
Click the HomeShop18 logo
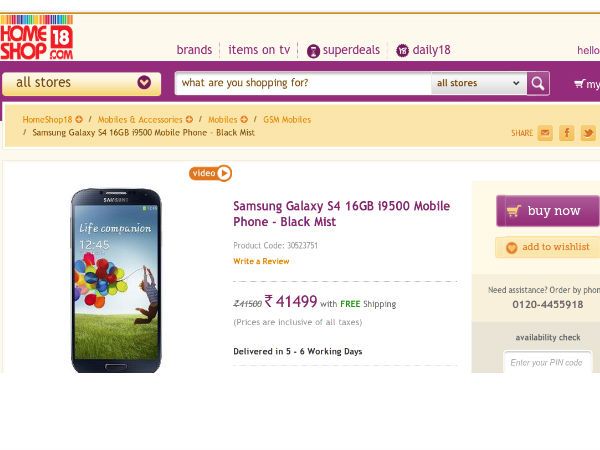coord(37,36)
